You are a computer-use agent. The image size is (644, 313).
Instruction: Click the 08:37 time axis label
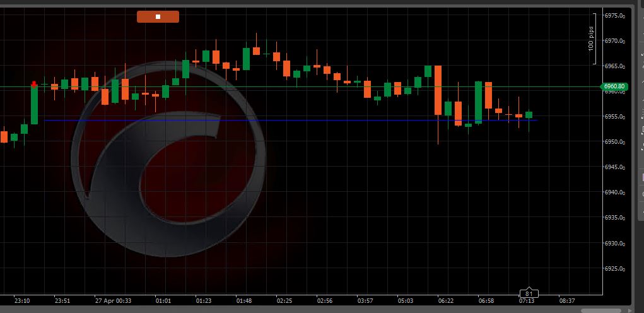coord(567,301)
